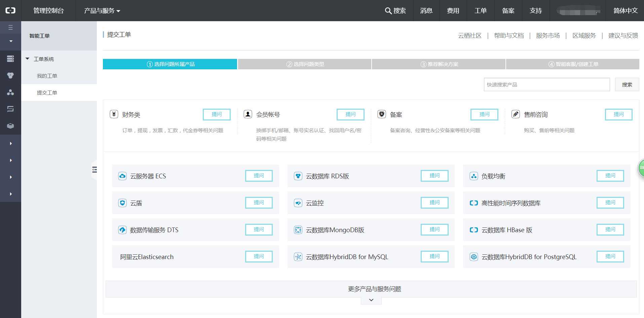The height and width of the screenshot is (318, 644).
Task: Select step tab 选择问题类型
Action: pos(304,64)
